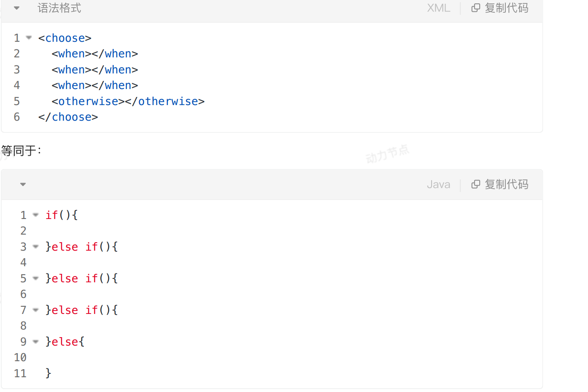This screenshot has width=588, height=392.
Task: Collapse the XML code block with header arrow
Action: 17,8
